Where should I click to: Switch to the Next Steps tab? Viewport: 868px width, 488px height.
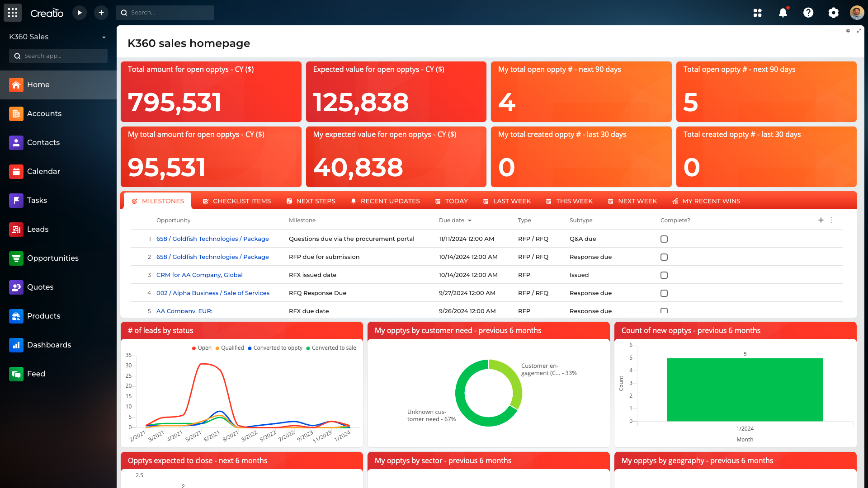(x=311, y=201)
